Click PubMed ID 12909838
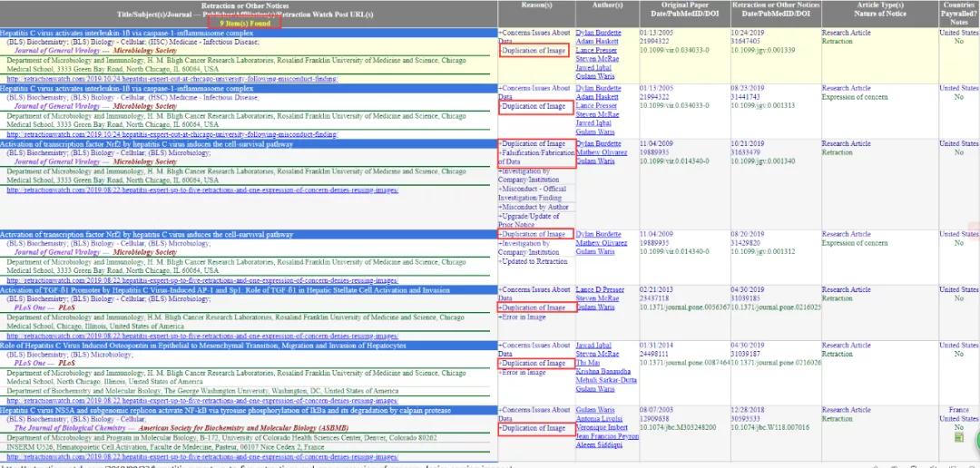Screen dimensions: 980x468 tap(655, 419)
